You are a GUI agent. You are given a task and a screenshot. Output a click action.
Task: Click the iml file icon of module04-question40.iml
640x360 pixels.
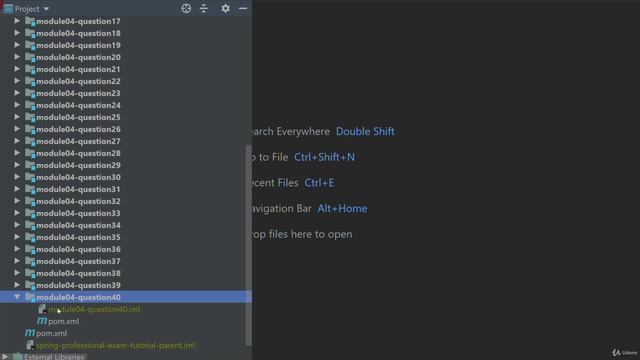[42, 309]
